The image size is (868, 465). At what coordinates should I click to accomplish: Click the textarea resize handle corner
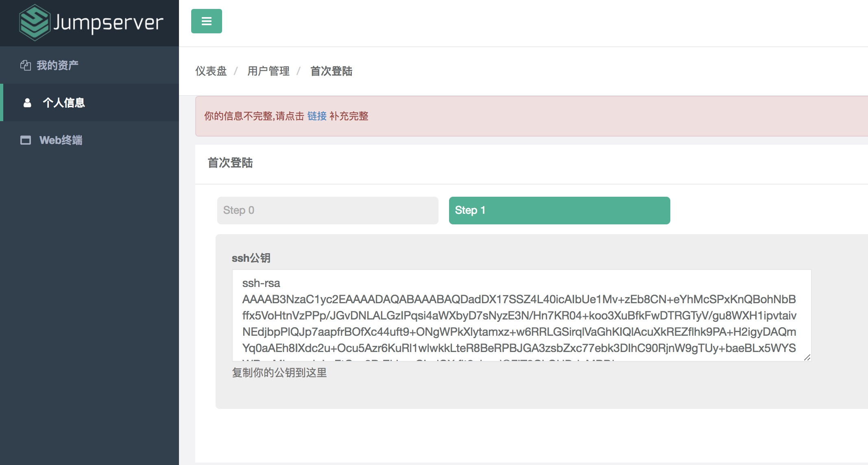(x=807, y=357)
